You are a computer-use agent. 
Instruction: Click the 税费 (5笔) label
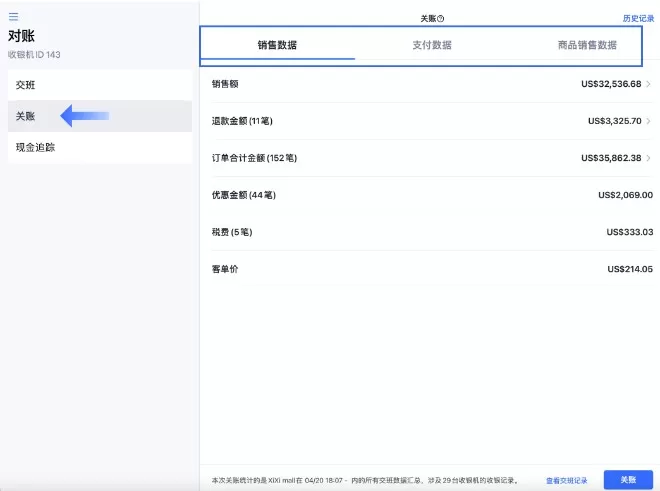(x=232, y=232)
